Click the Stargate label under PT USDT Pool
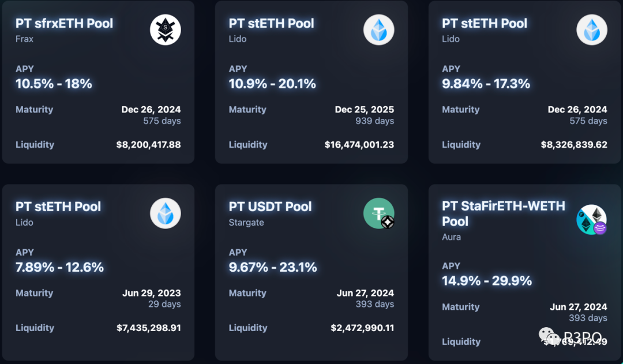This screenshot has height=364, width=623. 246,223
